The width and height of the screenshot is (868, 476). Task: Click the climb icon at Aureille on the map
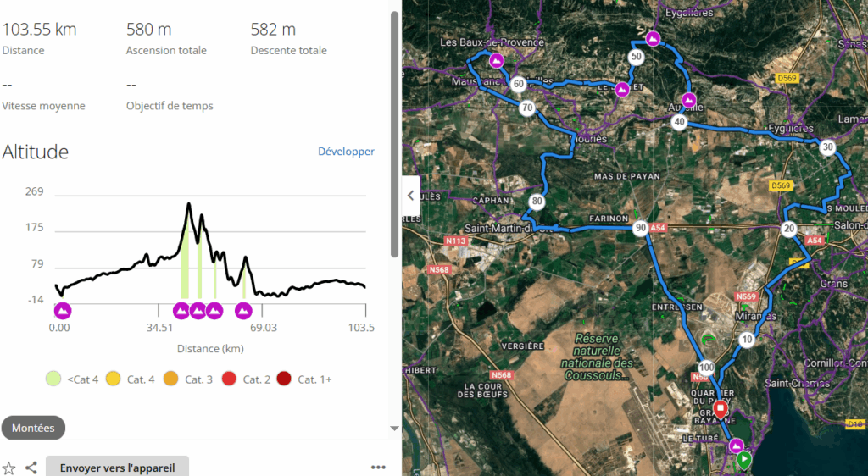689,101
